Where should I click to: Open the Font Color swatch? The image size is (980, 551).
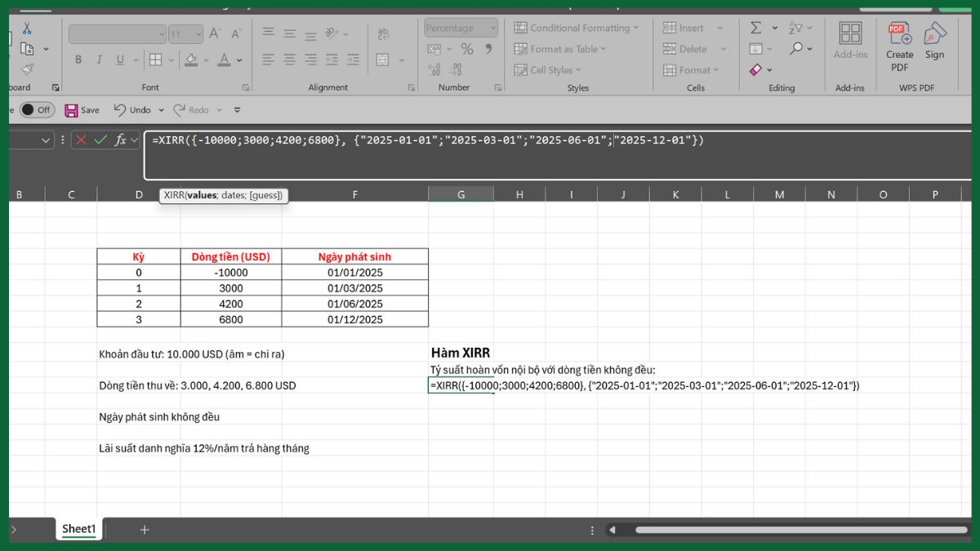[225, 60]
